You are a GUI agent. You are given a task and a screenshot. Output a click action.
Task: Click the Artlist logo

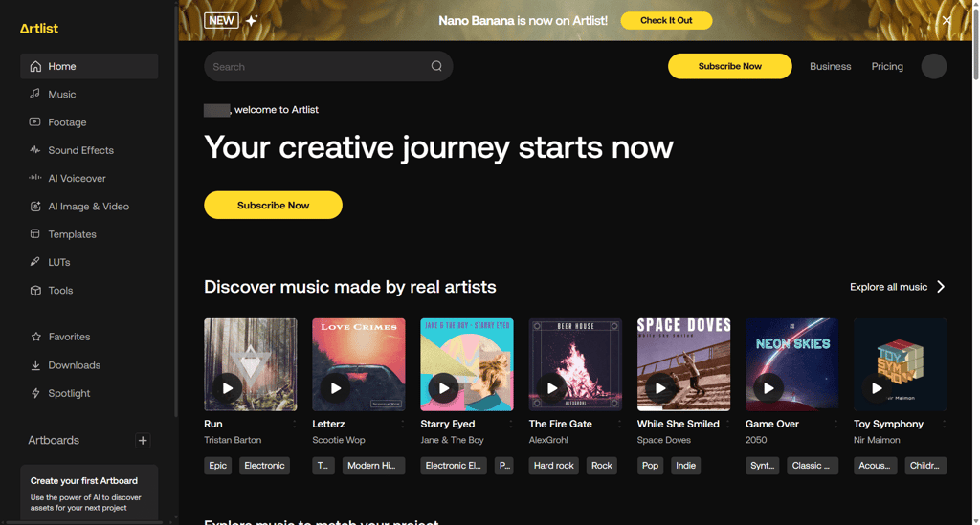click(38, 28)
